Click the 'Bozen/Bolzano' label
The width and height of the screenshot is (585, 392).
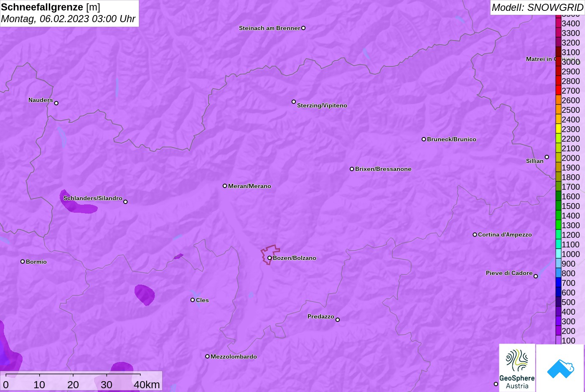click(295, 258)
